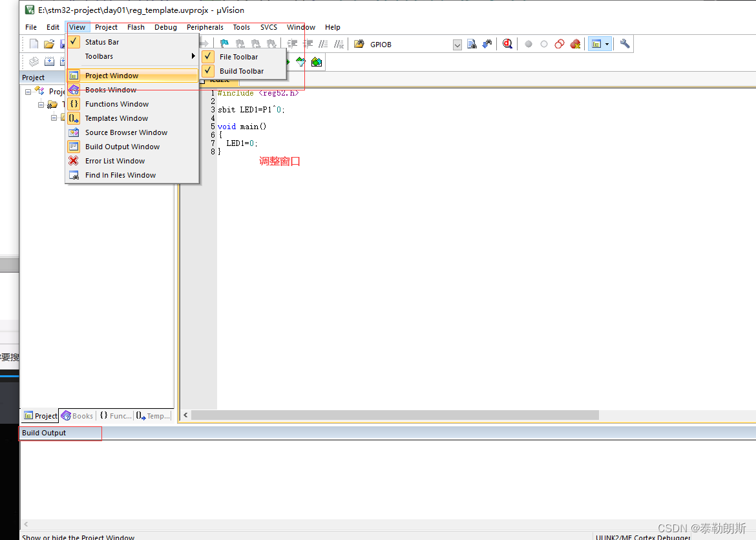Screen dimensions: 756x540
Task: Open the Peripherals menu
Action: [x=205, y=28]
